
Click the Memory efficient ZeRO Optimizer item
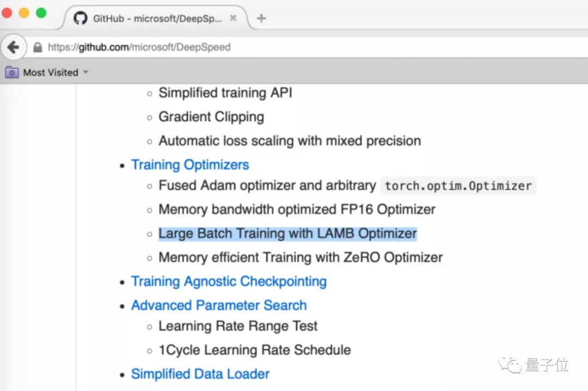click(x=301, y=257)
